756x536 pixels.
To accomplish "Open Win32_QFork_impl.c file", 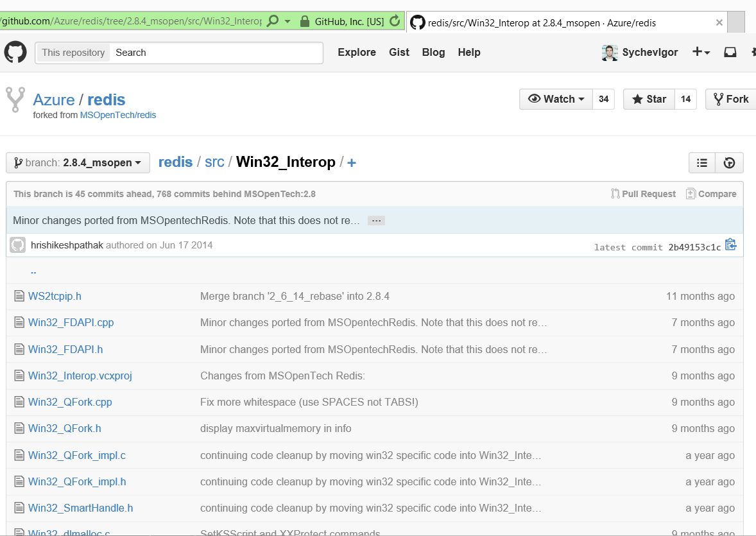I will (x=76, y=455).
